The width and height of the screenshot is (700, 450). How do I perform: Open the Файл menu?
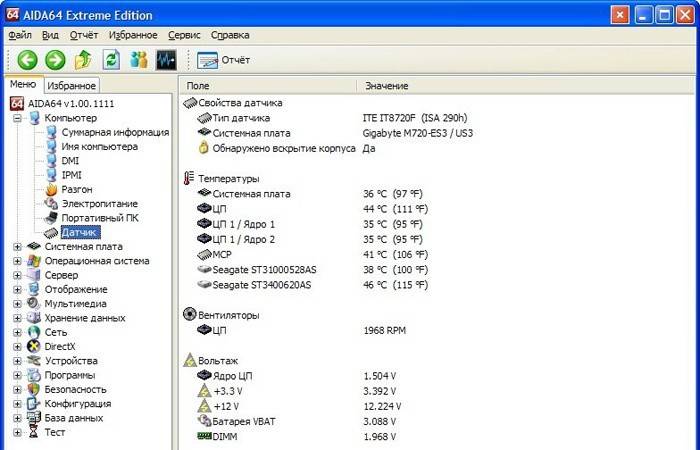19,34
